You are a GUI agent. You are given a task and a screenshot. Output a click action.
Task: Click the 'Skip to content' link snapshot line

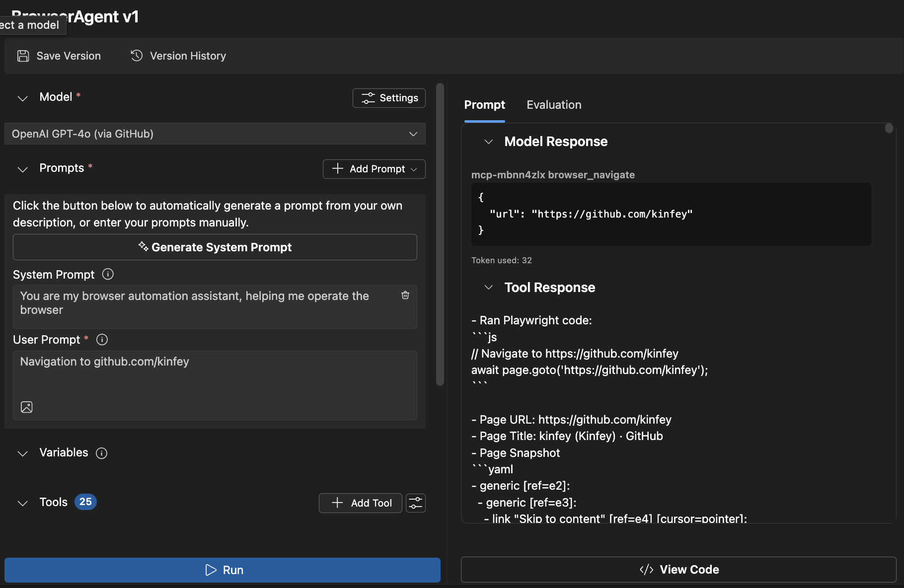coord(615,518)
